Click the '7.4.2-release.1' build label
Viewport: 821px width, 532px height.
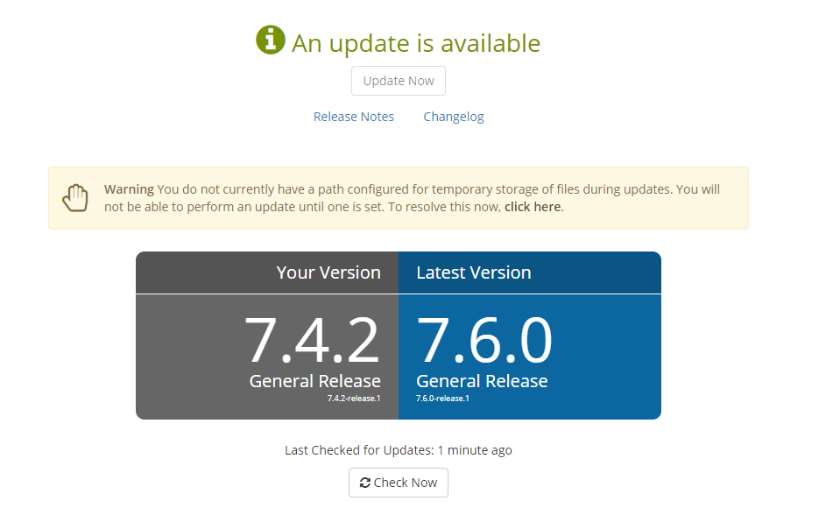tap(354, 398)
